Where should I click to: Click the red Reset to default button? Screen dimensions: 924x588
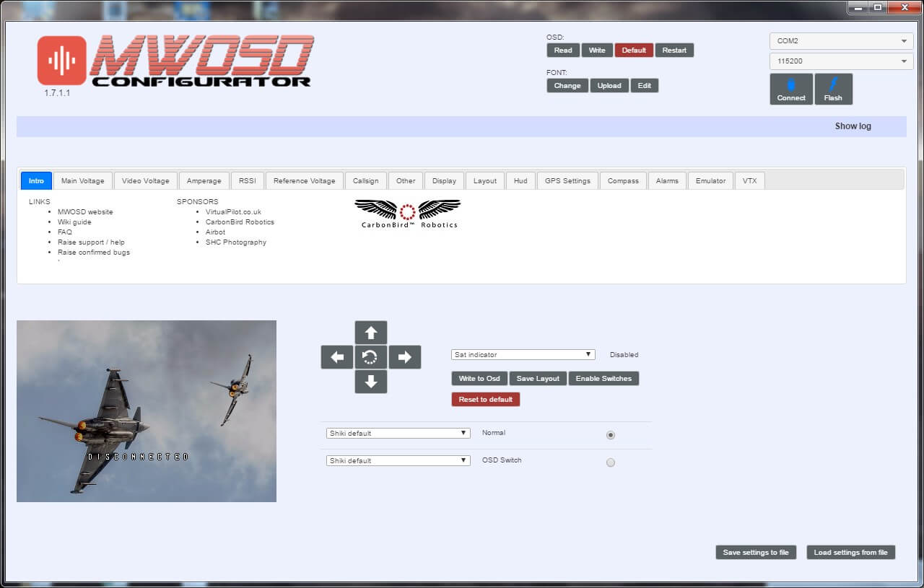coord(486,399)
